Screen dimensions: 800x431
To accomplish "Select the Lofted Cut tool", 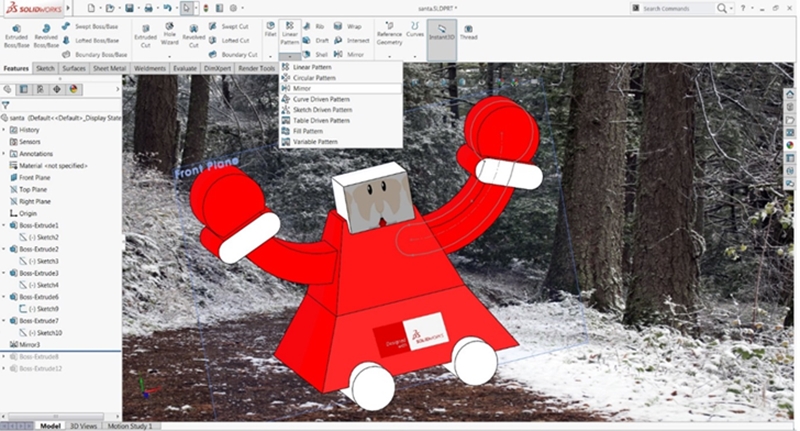I will (x=229, y=40).
